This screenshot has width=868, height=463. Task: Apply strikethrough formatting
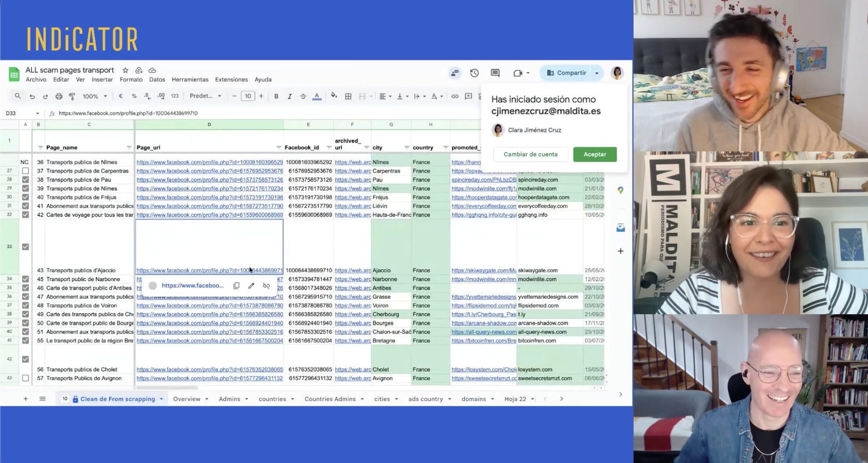tap(303, 96)
